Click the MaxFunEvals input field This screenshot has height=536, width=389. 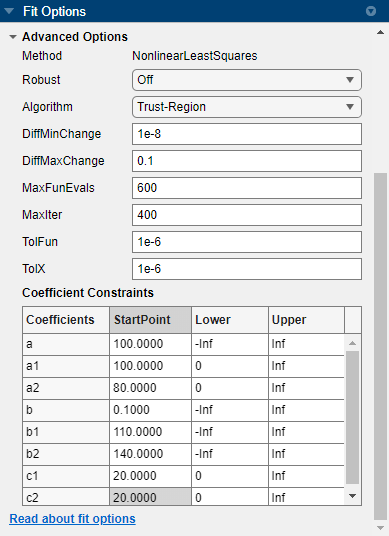pos(247,188)
